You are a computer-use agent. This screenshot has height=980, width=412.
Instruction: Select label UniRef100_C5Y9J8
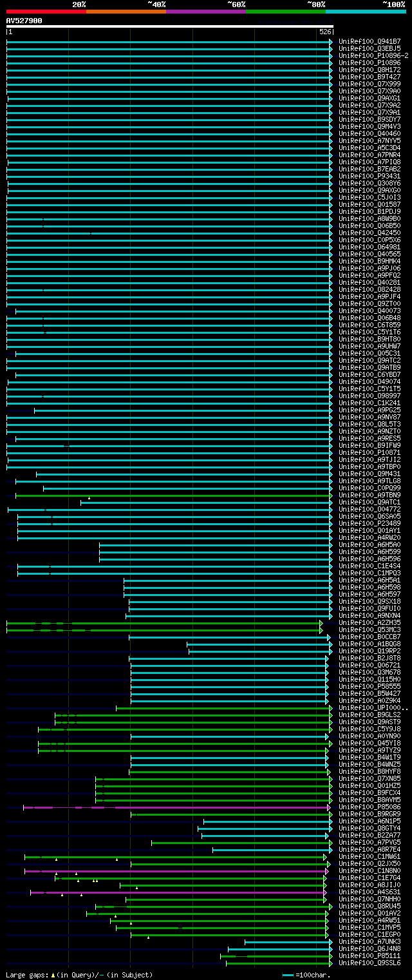click(370, 729)
